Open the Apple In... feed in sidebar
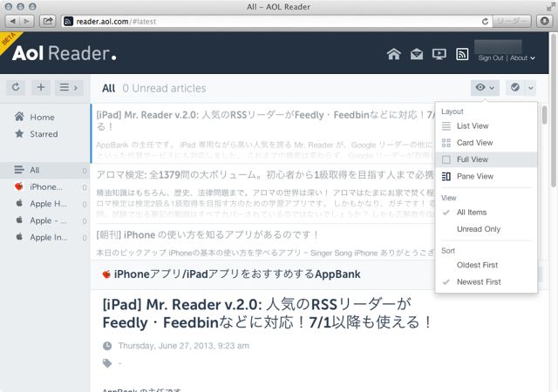The height and width of the screenshot is (392, 558). pyautogui.click(x=45, y=237)
